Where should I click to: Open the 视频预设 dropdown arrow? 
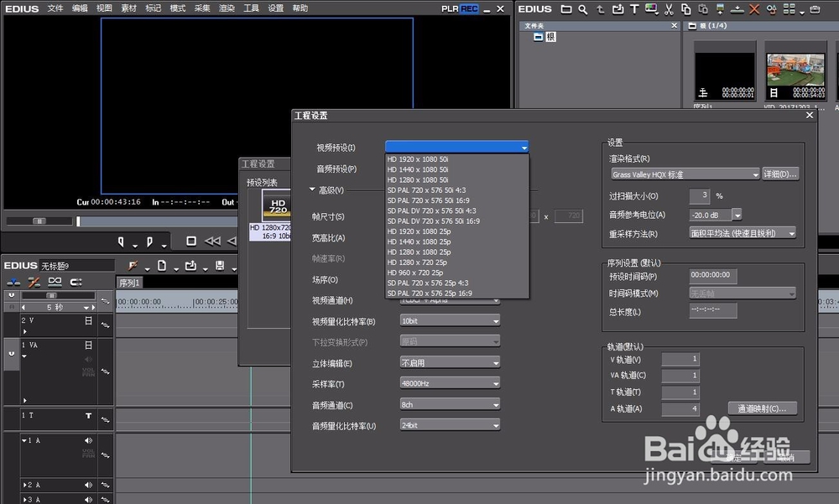[x=524, y=147]
